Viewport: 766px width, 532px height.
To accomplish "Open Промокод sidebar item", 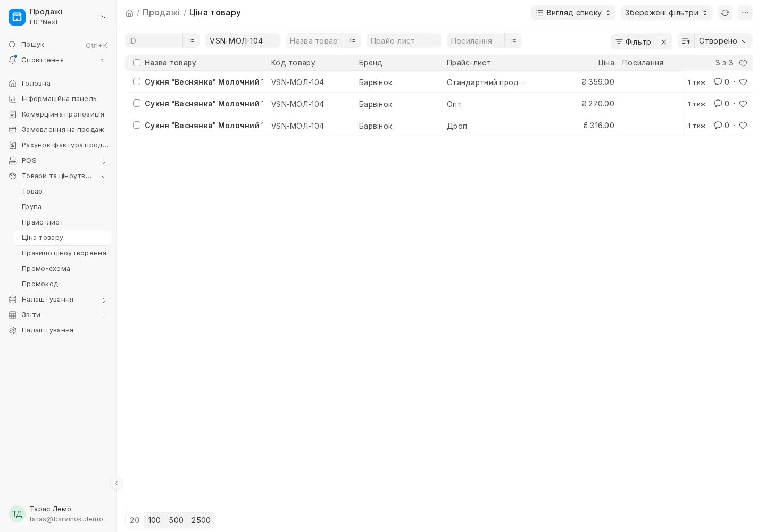I will [x=40, y=284].
